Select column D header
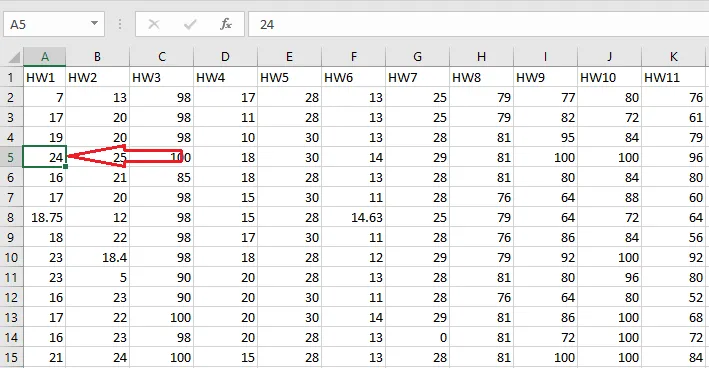The width and height of the screenshot is (709, 368). [225, 57]
